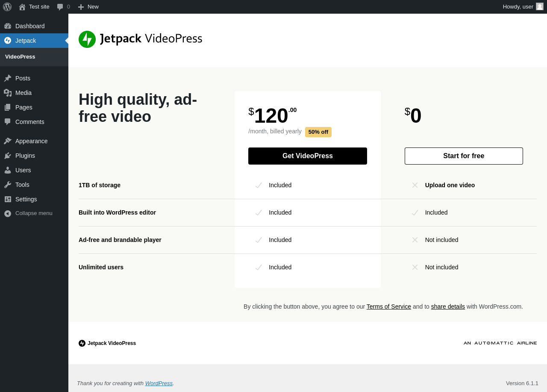The width and height of the screenshot is (547, 392).
Task: Click free-plan checkmark for WordPress editor
Action: (415, 212)
